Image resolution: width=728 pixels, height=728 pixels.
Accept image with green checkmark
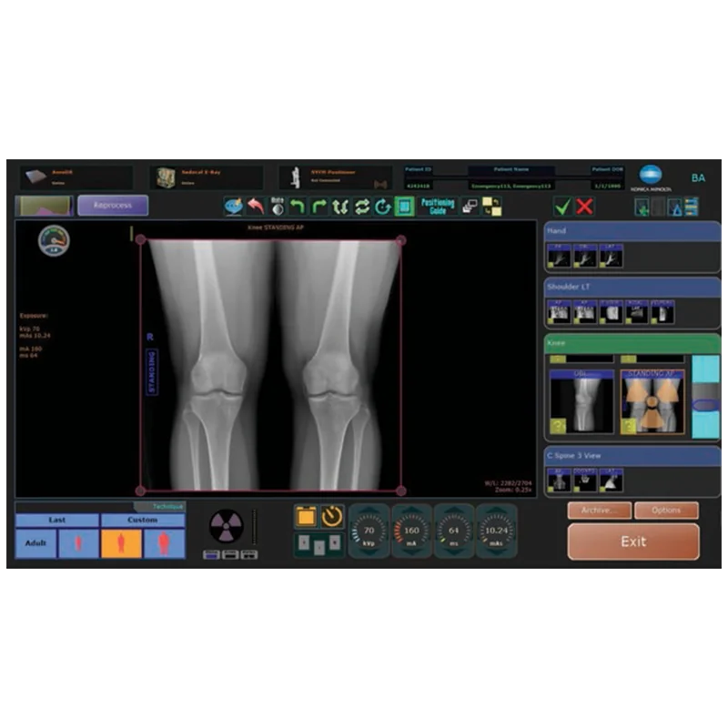(x=563, y=207)
